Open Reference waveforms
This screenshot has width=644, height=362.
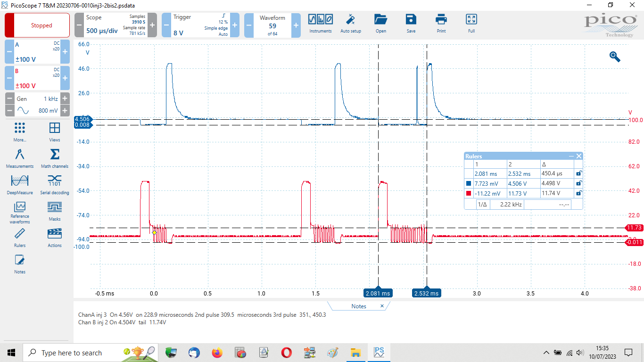(x=20, y=211)
